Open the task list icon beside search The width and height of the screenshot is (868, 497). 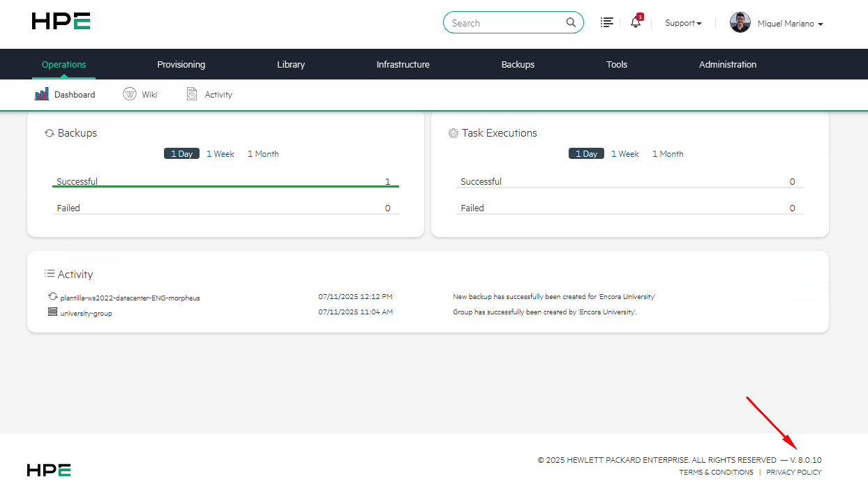pos(607,23)
